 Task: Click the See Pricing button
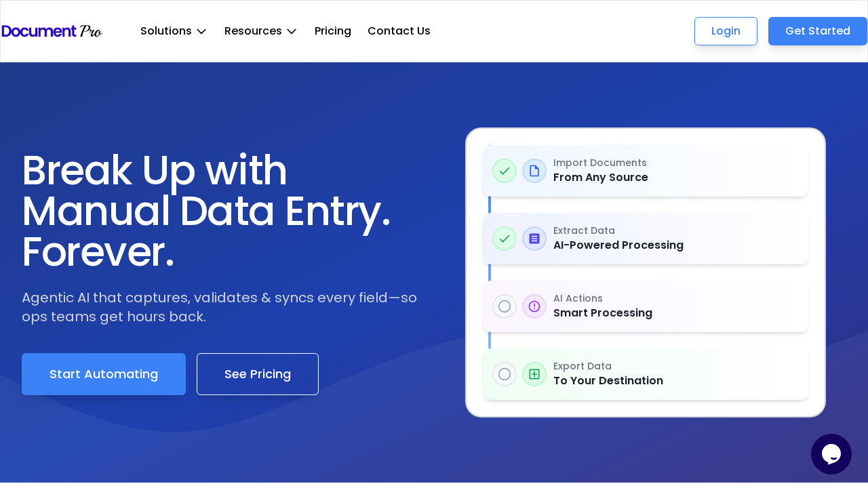tap(257, 373)
